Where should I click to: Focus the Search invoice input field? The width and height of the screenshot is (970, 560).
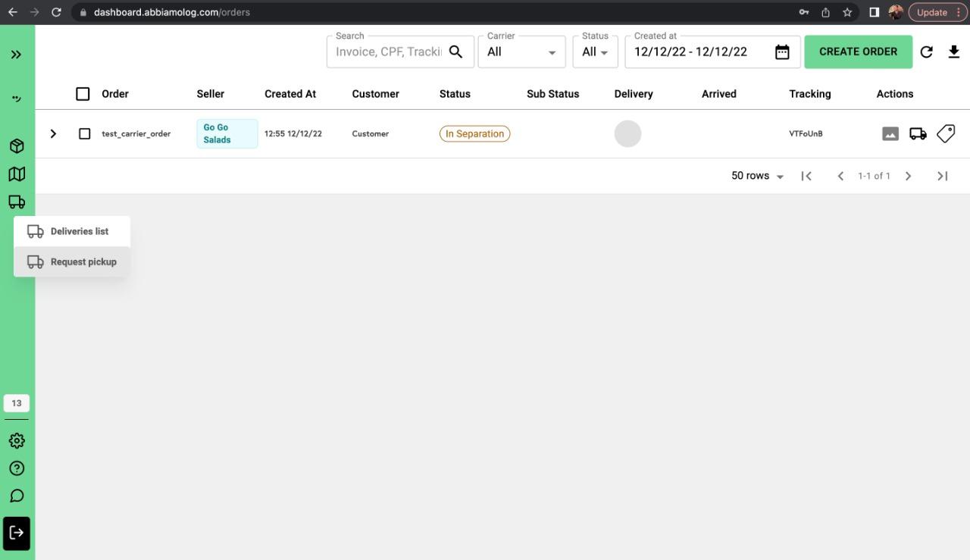pos(388,52)
